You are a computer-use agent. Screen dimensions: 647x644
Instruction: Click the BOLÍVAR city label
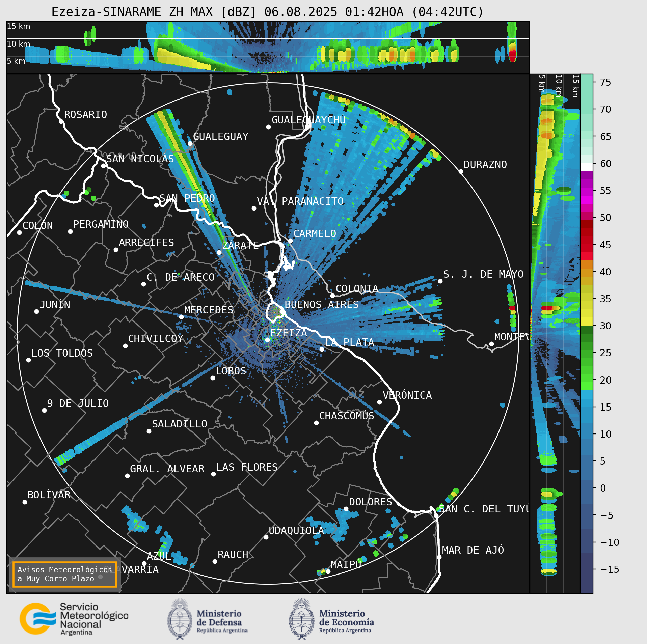pyautogui.click(x=49, y=495)
